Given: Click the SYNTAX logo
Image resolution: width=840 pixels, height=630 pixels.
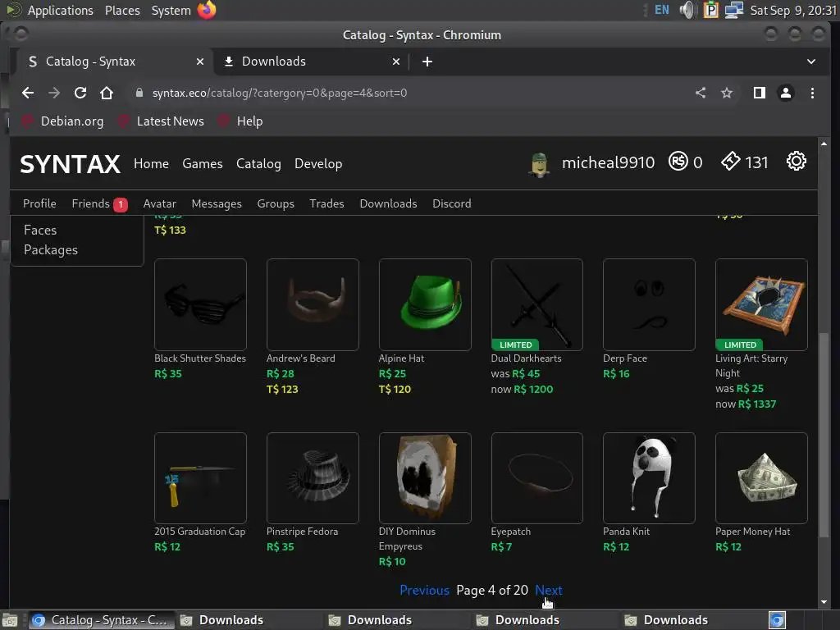Looking at the screenshot, I should [x=71, y=164].
